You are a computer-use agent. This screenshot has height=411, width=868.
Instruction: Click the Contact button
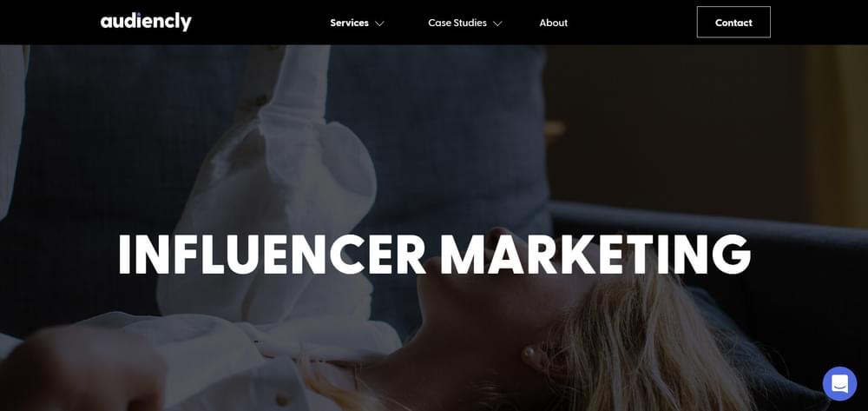(733, 22)
